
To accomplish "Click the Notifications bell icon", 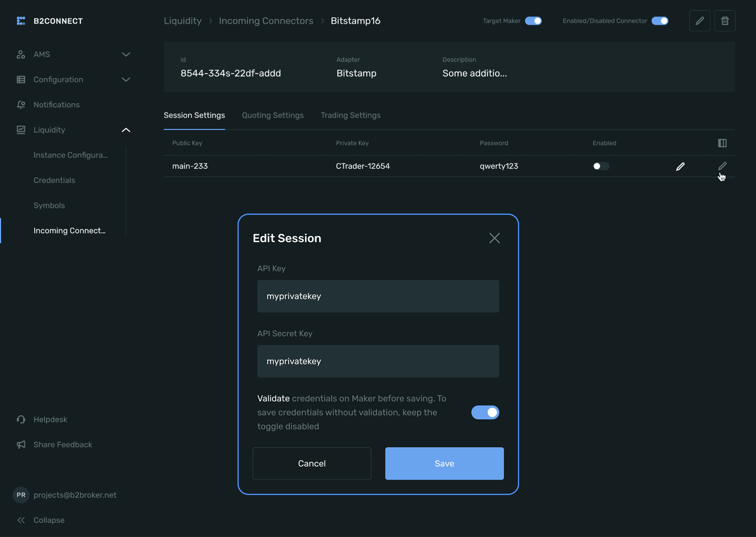I will click(x=21, y=105).
